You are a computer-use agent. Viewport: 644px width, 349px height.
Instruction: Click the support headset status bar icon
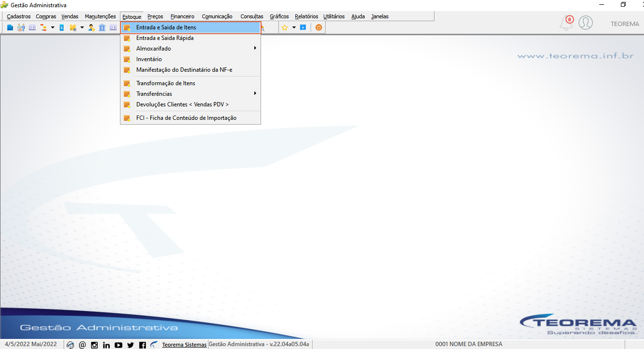(71, 345)
